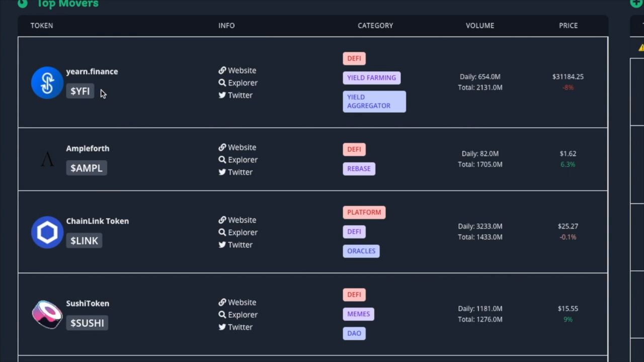Click the Total: 1705.0M volume text
The image size is (644, 362).
480,164
